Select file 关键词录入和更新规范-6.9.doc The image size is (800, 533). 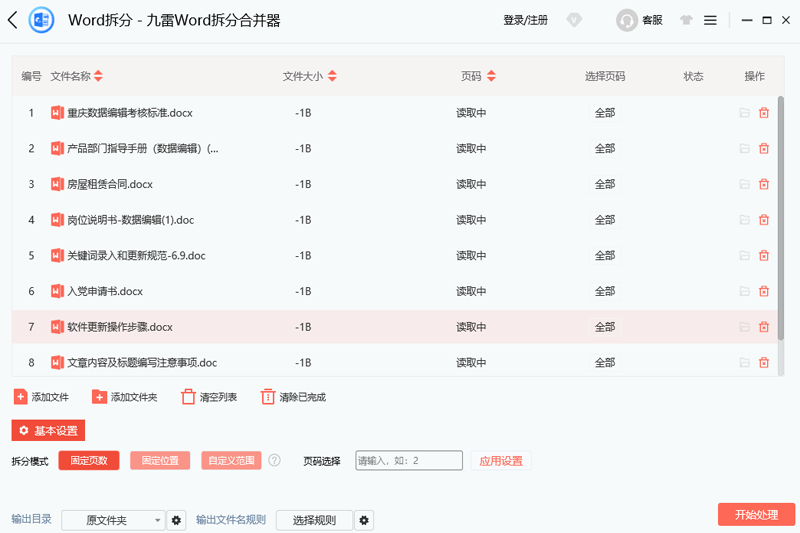click(x=136, y=256)
